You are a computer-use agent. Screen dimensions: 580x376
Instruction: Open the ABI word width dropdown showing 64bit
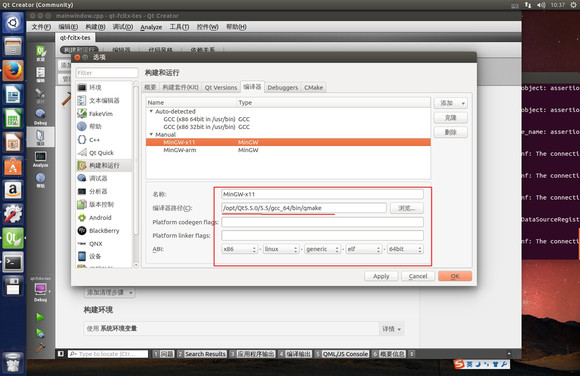tap(405, 249)
